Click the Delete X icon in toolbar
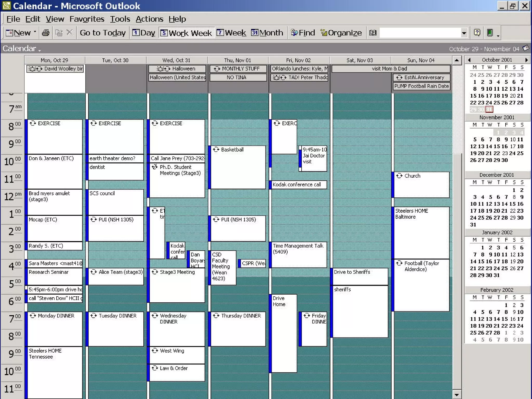Image resolution: width=532 pixels, height=399 pixels. tap(69, 33)
